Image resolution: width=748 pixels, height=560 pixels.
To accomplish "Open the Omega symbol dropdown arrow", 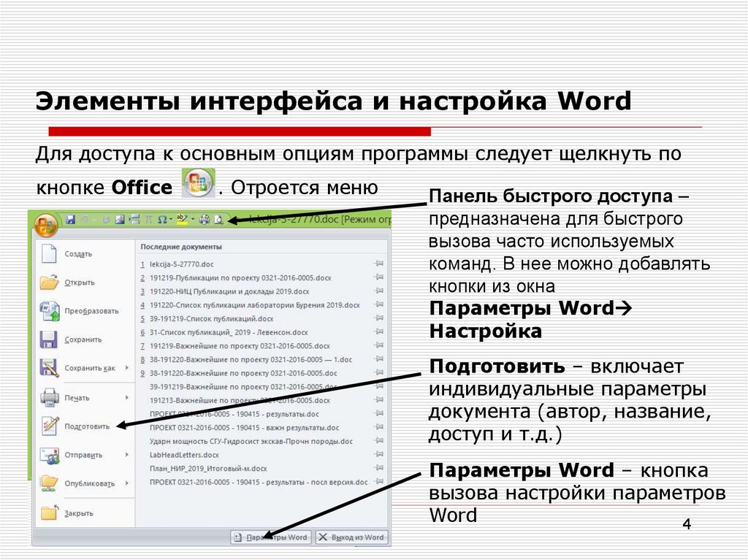I will tap(170, 220).
